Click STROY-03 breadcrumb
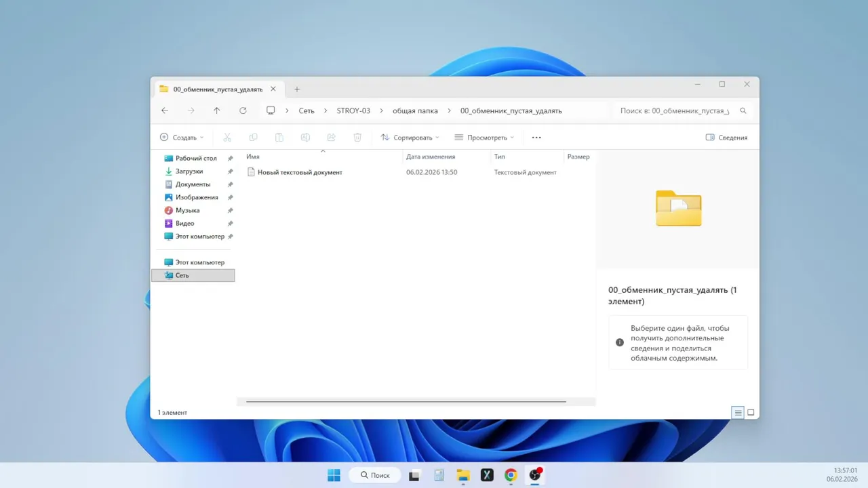Screen dimensions: 868x488 pos(353,110)
